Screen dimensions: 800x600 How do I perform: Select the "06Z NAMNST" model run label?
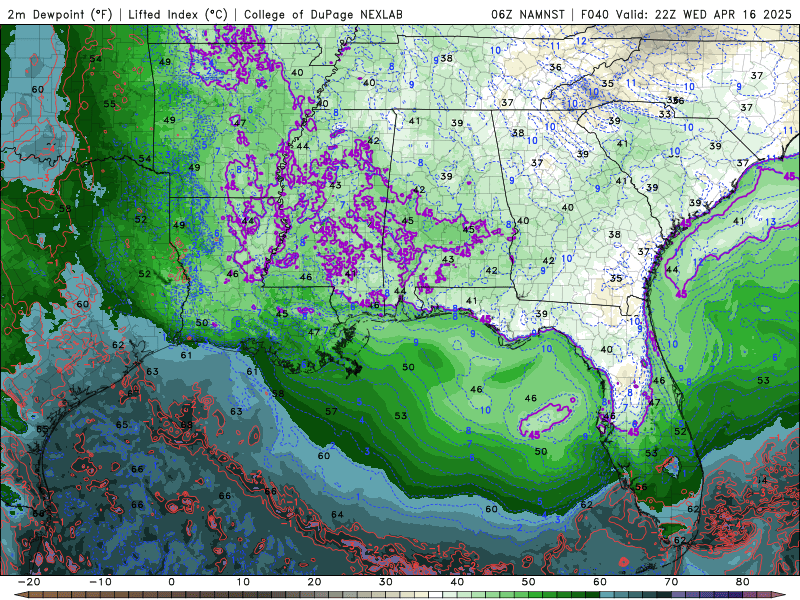[x=528, y=14]
